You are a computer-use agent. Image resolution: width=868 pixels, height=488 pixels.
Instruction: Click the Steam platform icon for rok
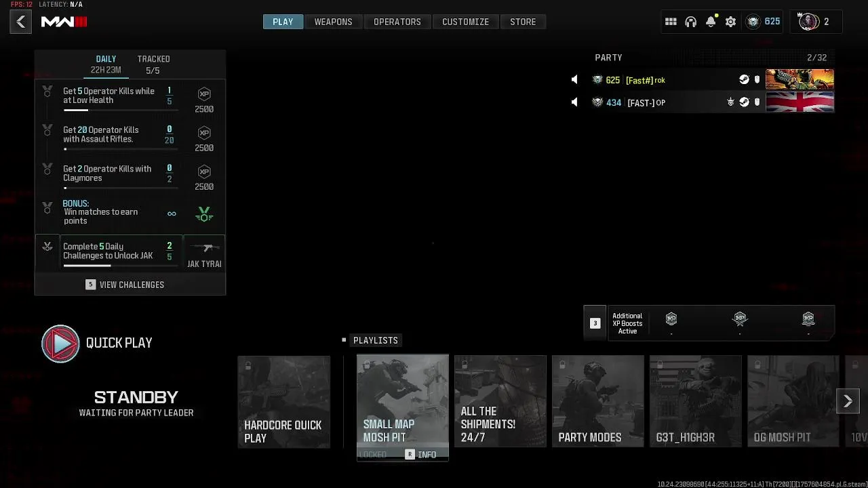(x=744, y=80)
